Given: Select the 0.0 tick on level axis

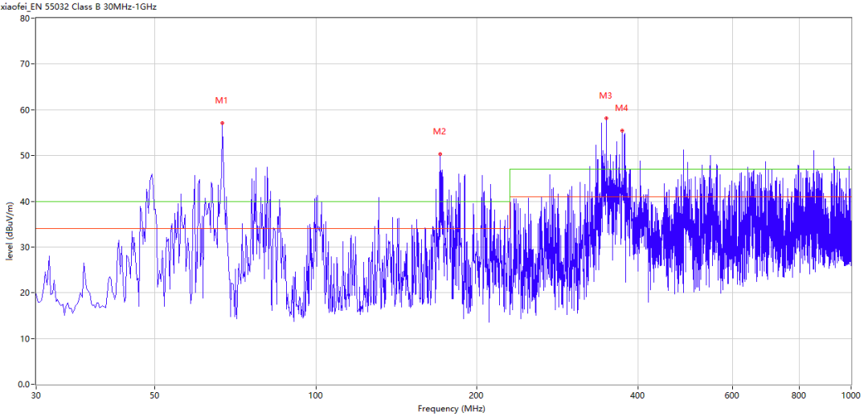Looking at the screenshot, I should click(22, 384).
